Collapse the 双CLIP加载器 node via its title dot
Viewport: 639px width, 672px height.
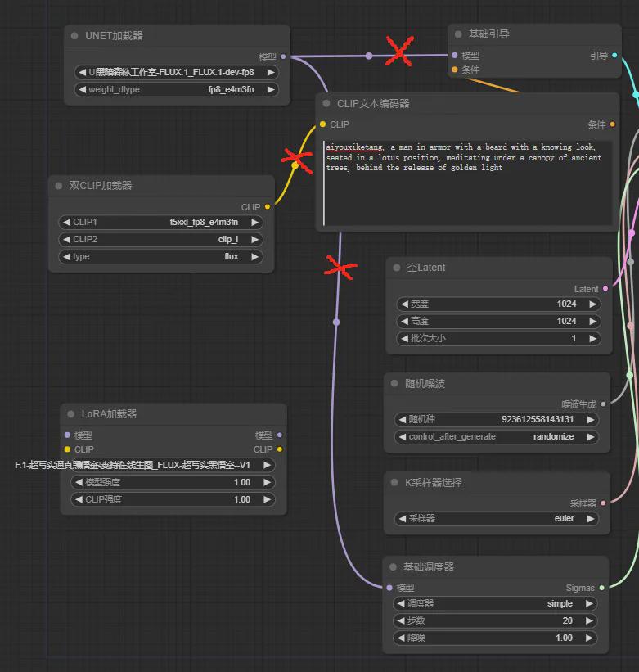coord(59,186)
